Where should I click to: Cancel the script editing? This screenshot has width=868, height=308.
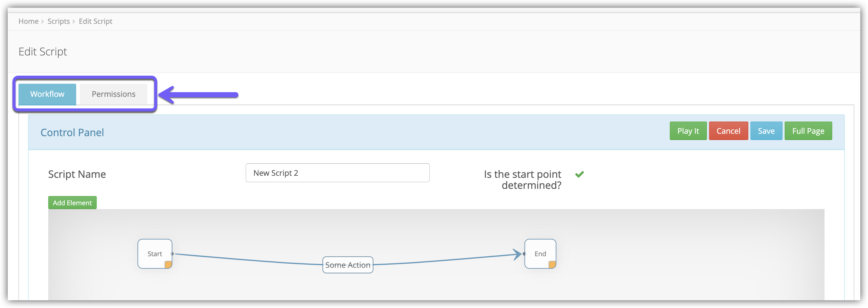tap(728, 131)
